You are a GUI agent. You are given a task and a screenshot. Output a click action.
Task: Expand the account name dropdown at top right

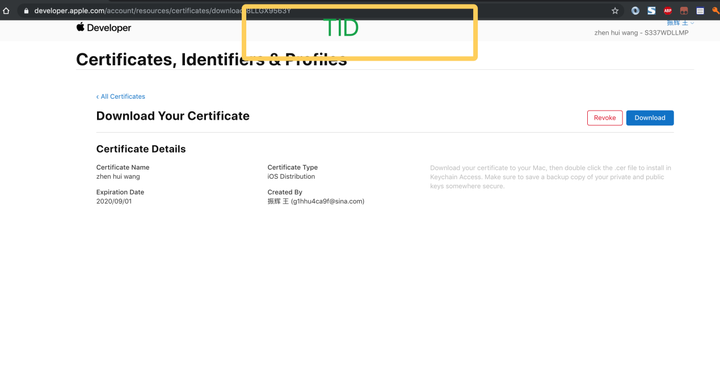681,23
